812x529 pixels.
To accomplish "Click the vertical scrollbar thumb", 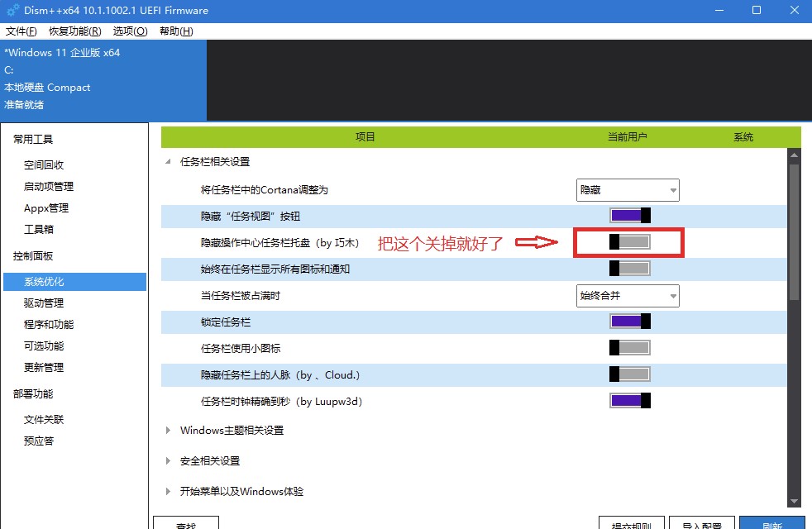I will tap(794, 231).
